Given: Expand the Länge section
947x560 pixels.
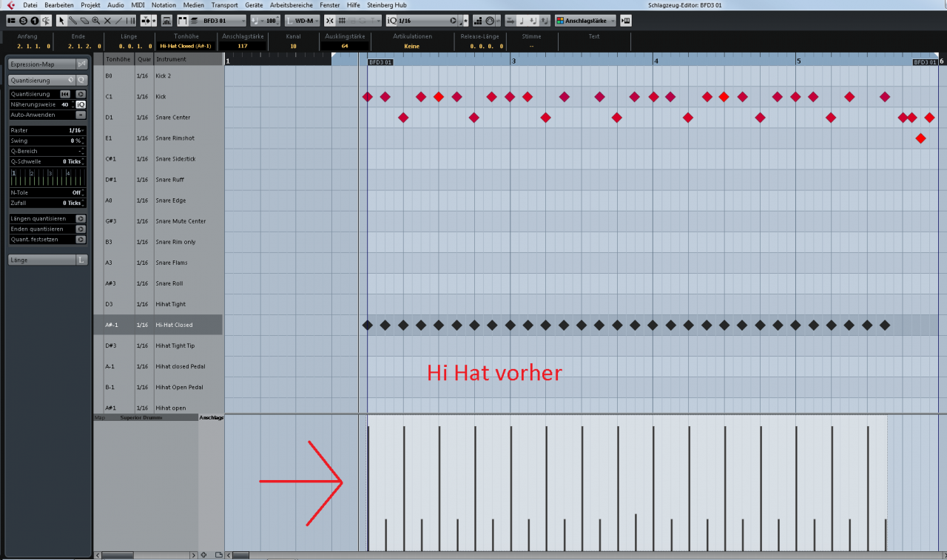Looking at the screenshot, I should click(x=42, y=260).
